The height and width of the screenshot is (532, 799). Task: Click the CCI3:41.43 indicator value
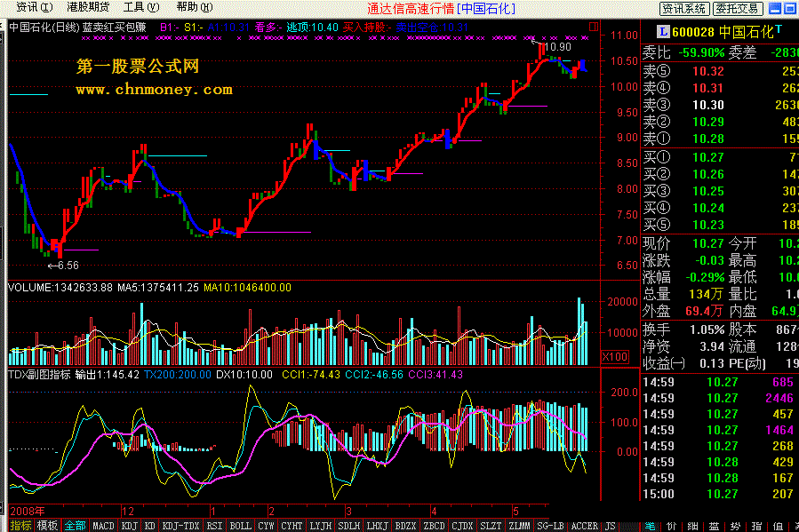coord(435,375)
